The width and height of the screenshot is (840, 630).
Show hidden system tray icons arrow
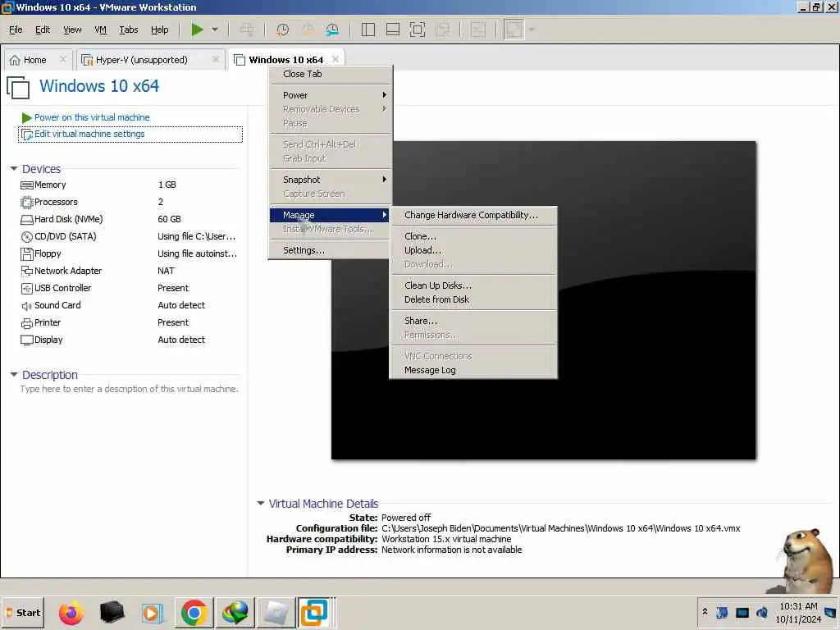[705, 612]
